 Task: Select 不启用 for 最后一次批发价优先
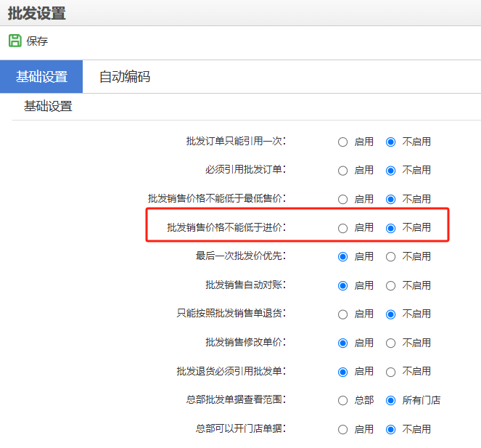[390, 257]
